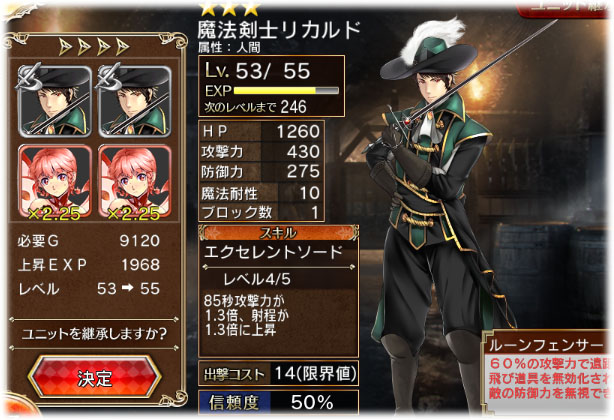
Task: Select first pink-haired fairy ×2.25 icon
Action: [x=55, y=182]
